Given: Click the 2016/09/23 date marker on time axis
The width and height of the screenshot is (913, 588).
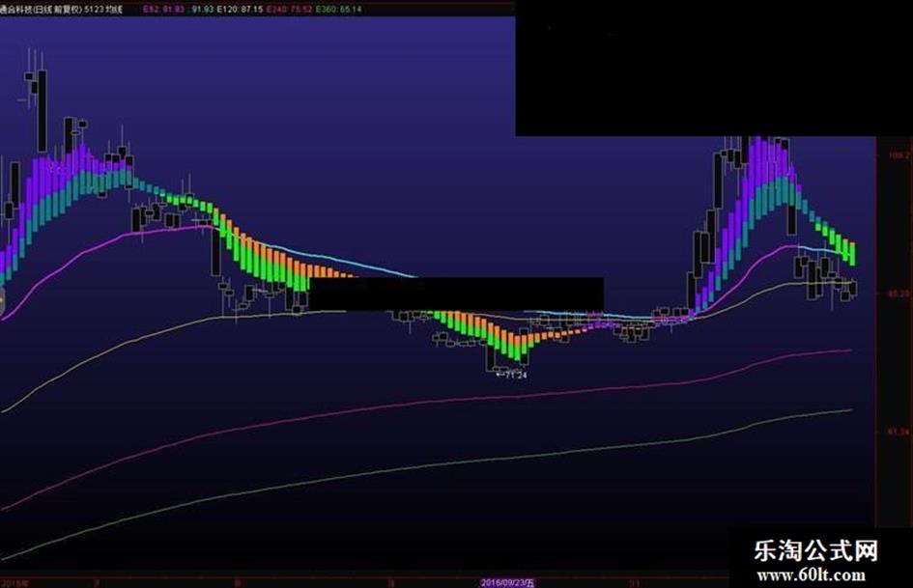Looking at the screenshot, I should 508,582.
